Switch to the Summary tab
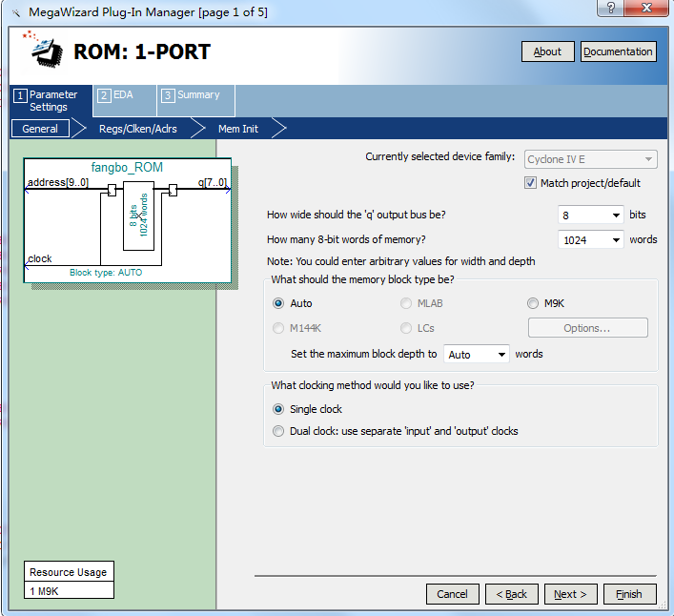This screenshot has height=616, width=674. 195,95
